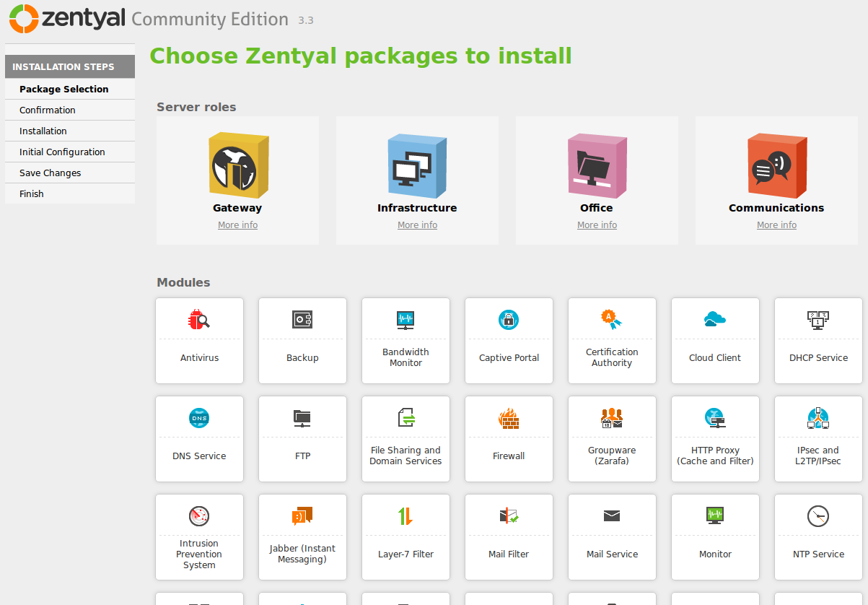The image size is (868, 605).
Task: Select the Gateway server role icon
Action: (239, 165)
